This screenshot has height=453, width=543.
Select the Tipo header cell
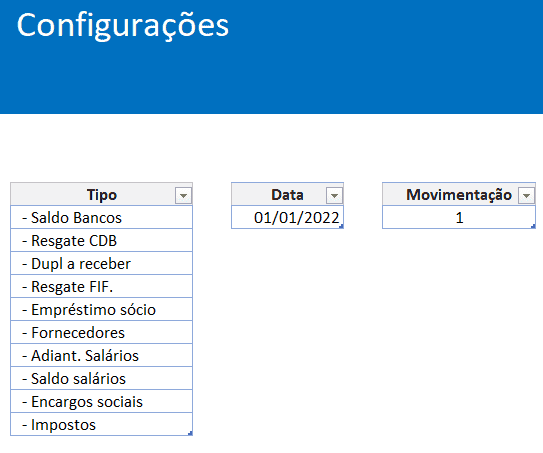[101, 194]
